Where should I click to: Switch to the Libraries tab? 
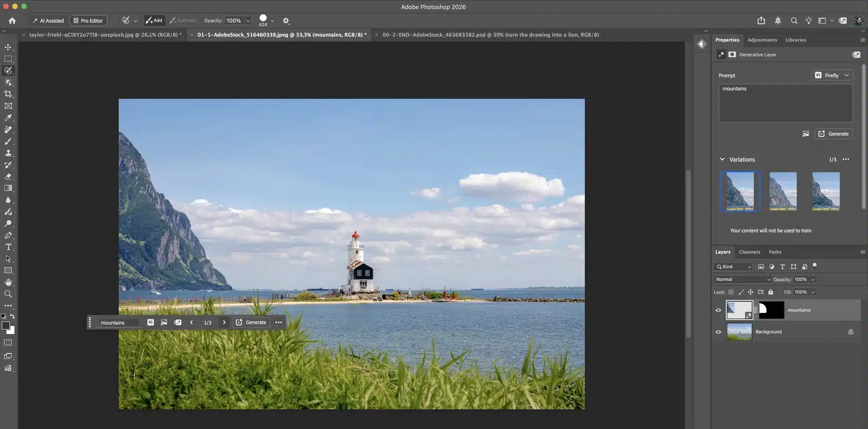796,40
